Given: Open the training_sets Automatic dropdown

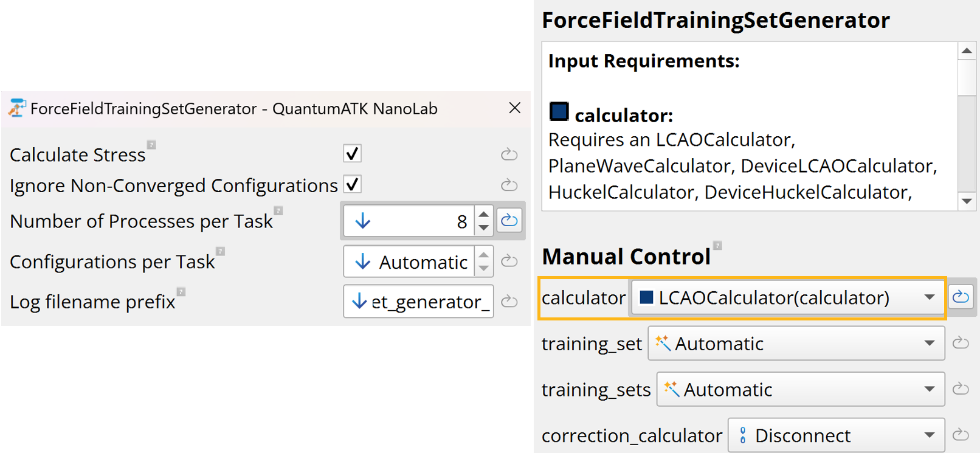Looking at the screenshot, I should [800, 389].
